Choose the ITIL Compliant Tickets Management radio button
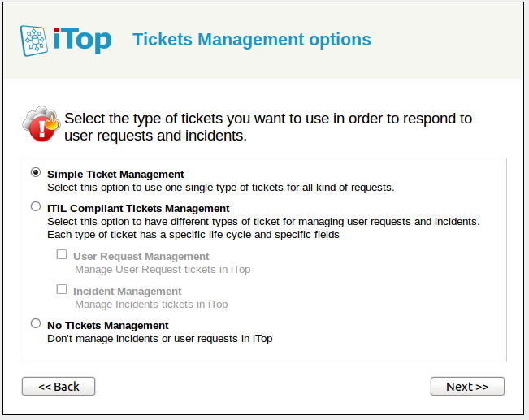This screenshot has height=420, width=529. click(x=35, y=206)
